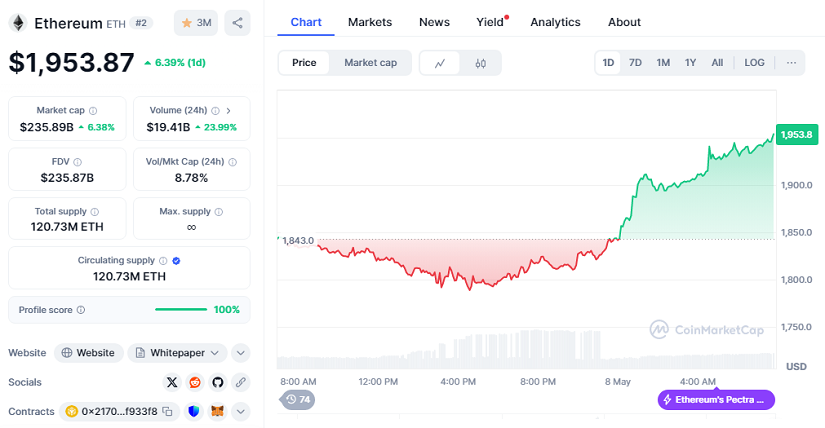This screenshot has height=428, width=825.
Task: Open the Analytics tab
Action: 555,22
